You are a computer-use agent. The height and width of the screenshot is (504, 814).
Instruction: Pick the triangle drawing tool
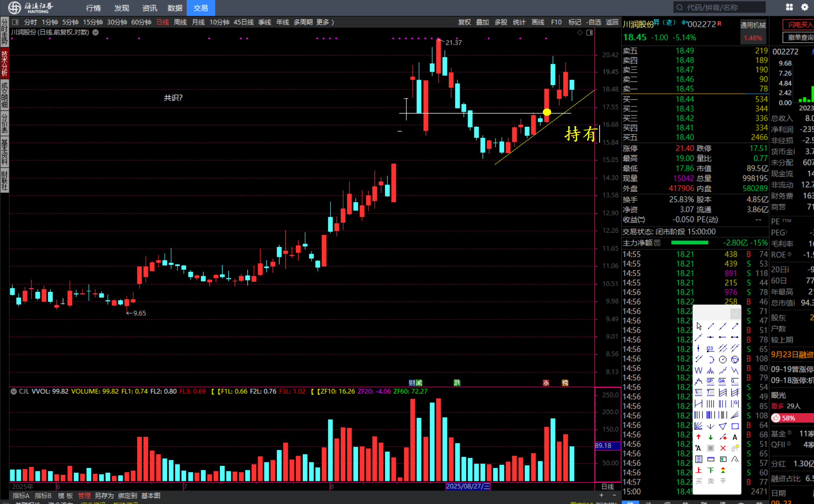[x=723, y=426]
